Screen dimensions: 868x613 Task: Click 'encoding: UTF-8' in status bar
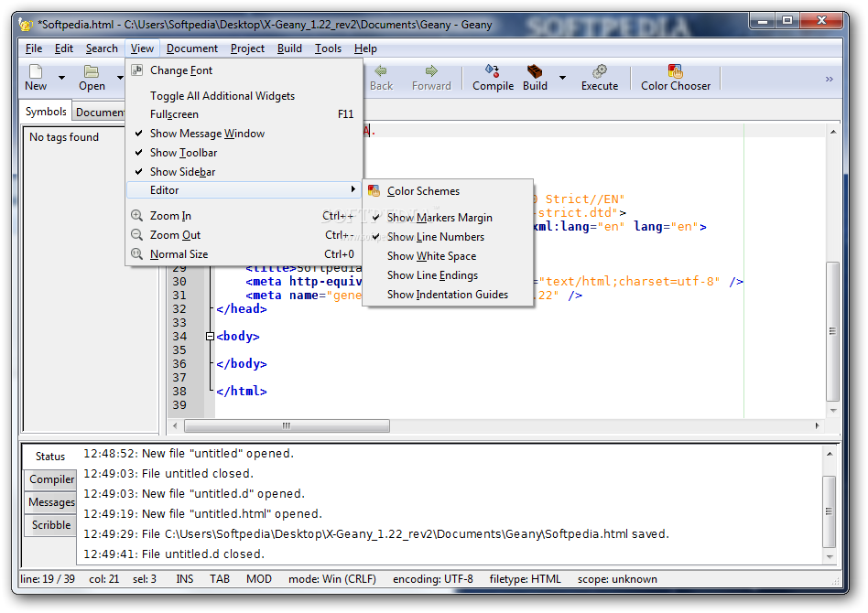pos(433,579)
